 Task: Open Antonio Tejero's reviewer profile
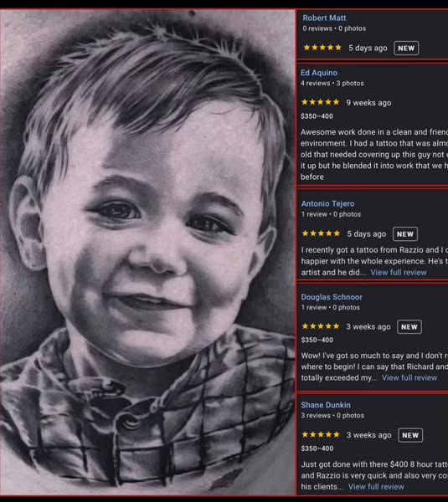coord(327,203)
